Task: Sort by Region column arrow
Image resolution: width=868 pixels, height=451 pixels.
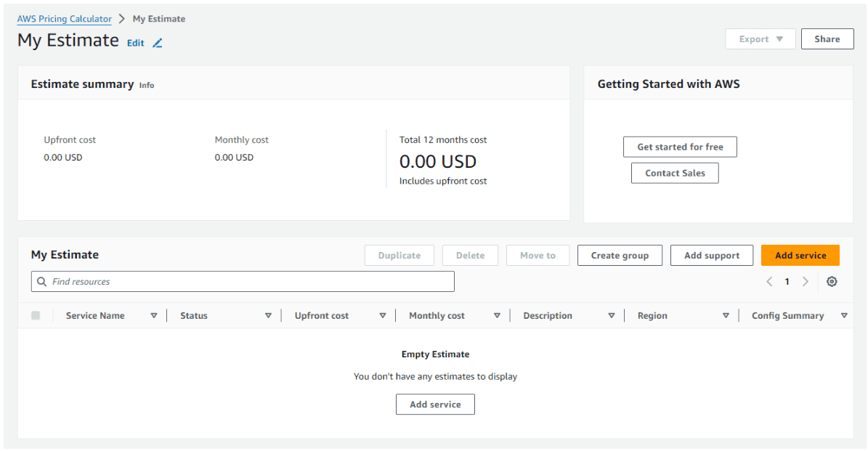Action: tap(726, 315)
